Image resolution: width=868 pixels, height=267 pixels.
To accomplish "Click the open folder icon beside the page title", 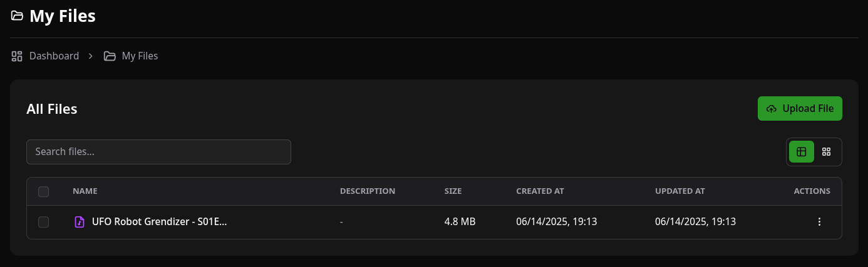I will [x=17, y=16].
